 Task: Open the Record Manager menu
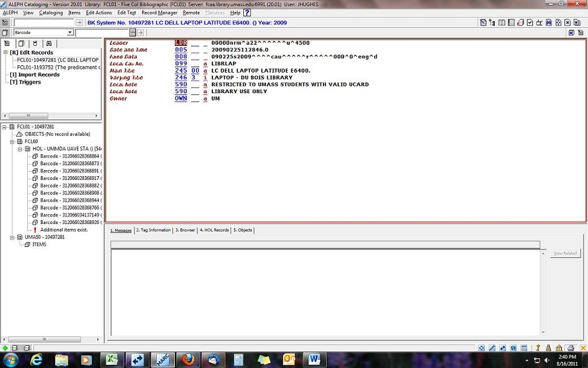pos(159,13)
